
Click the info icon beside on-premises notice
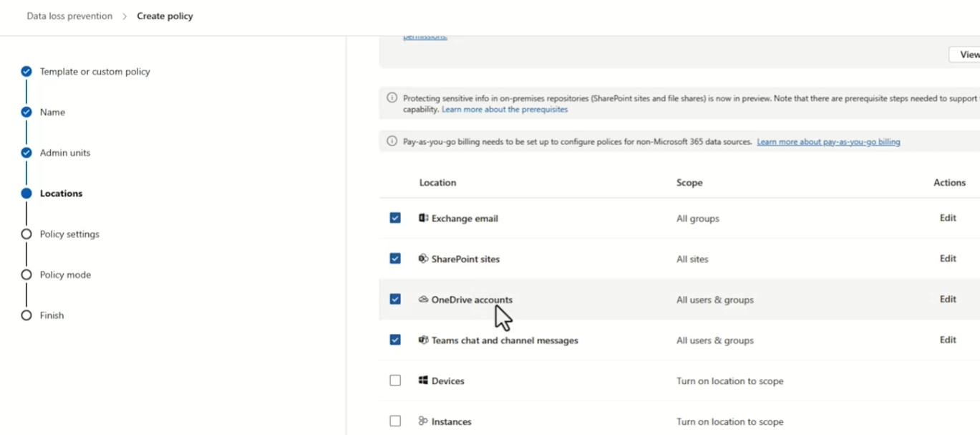pyautogui.click(x=392, y=97)
